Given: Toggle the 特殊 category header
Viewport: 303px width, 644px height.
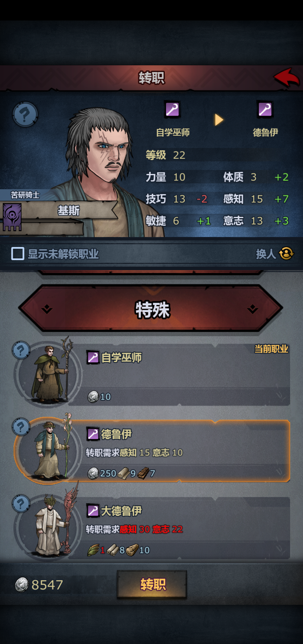Looking at the screenshot, I should (151, 308).
